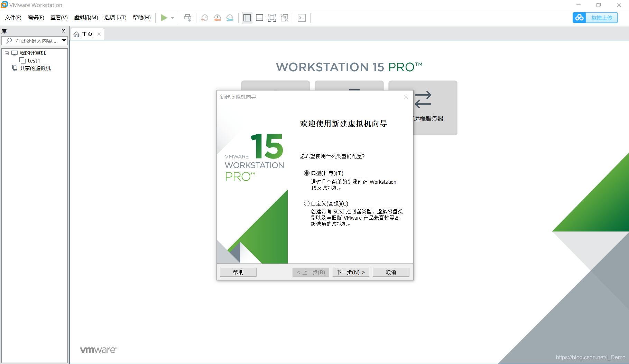Click the 帮助 button in wizard
This screenshot has width=629, height=364.
238,272
